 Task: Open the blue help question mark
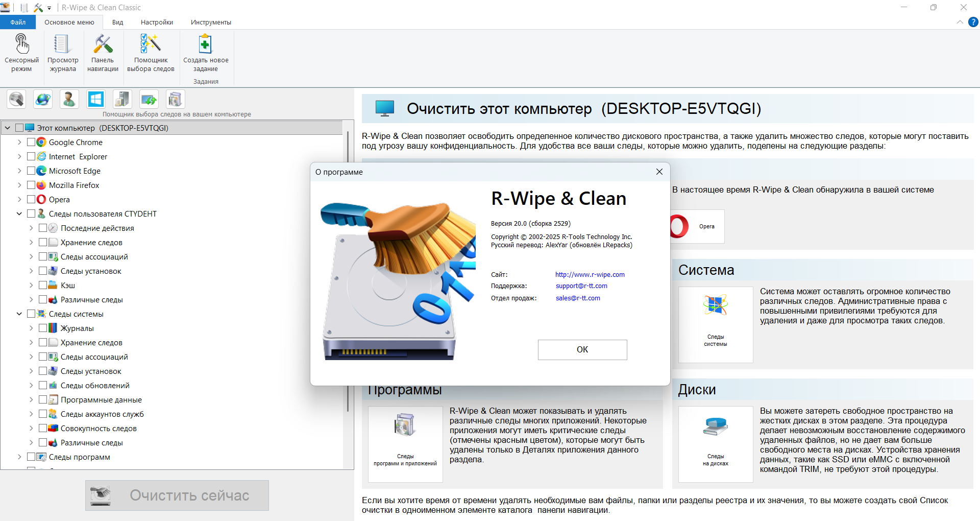tap(973, 22)
